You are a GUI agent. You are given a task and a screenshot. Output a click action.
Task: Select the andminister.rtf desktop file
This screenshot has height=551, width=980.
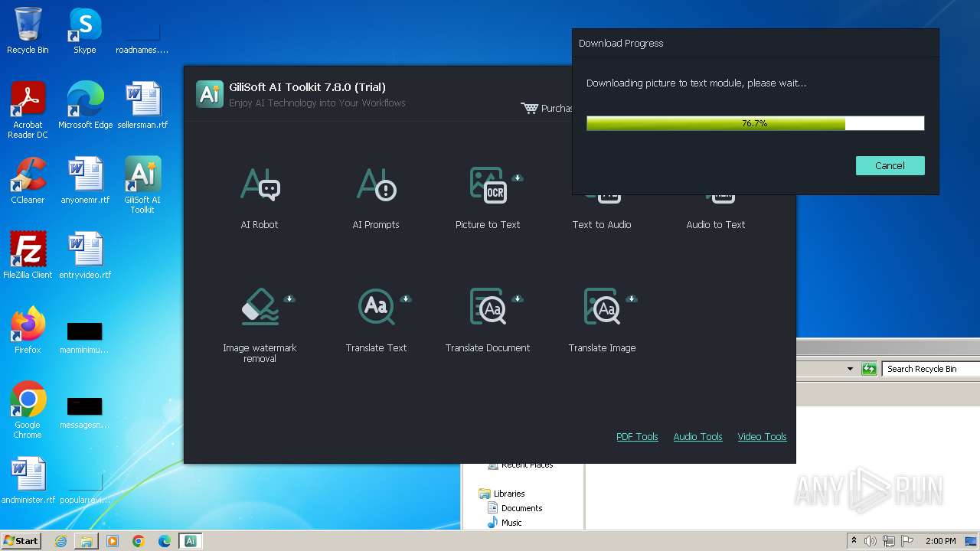coord(28,481)
